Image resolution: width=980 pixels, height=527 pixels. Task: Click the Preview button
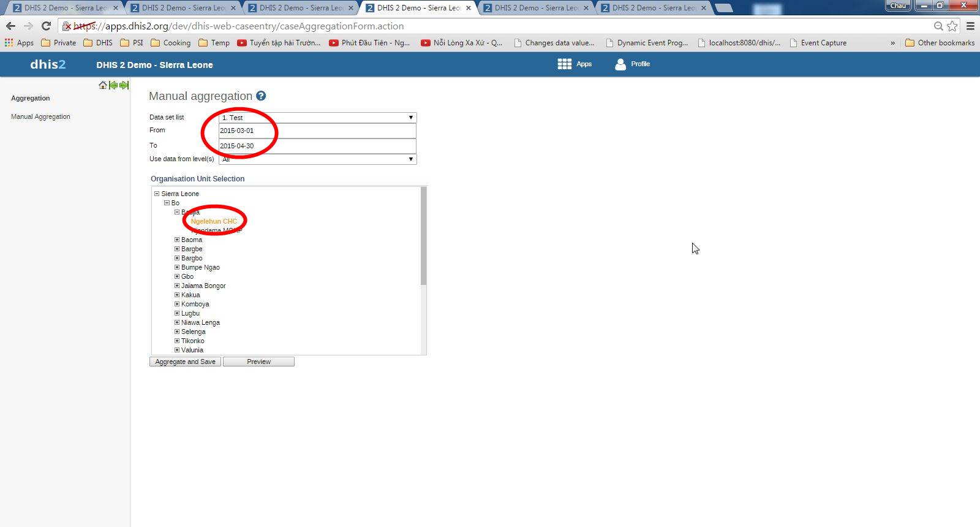click(x=258, y=362)
